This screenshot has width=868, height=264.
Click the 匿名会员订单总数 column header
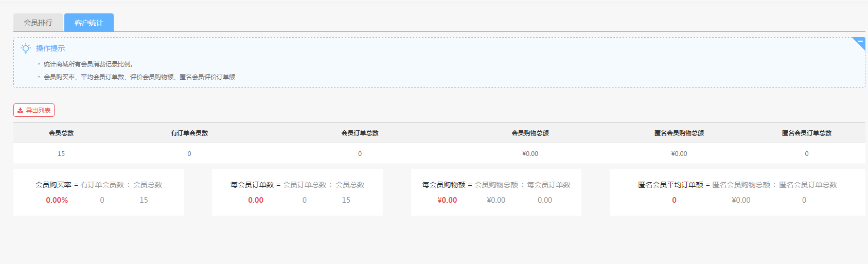pos(807,133)
